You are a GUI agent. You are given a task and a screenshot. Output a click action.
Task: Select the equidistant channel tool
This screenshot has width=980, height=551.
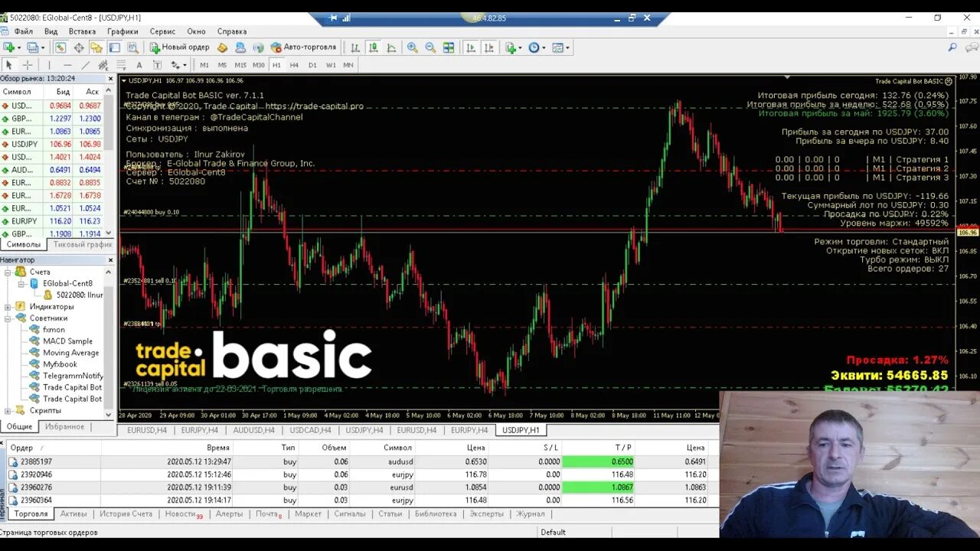(103, 65)
